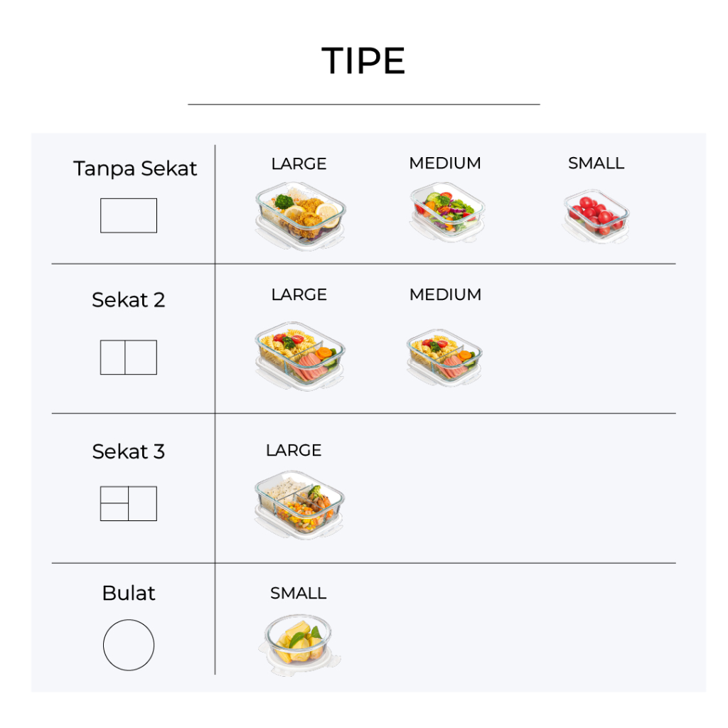Click the Tanpa Sekat rectangle icon
The height and width of the screenshot is (728, 728).
click(128, 215)
